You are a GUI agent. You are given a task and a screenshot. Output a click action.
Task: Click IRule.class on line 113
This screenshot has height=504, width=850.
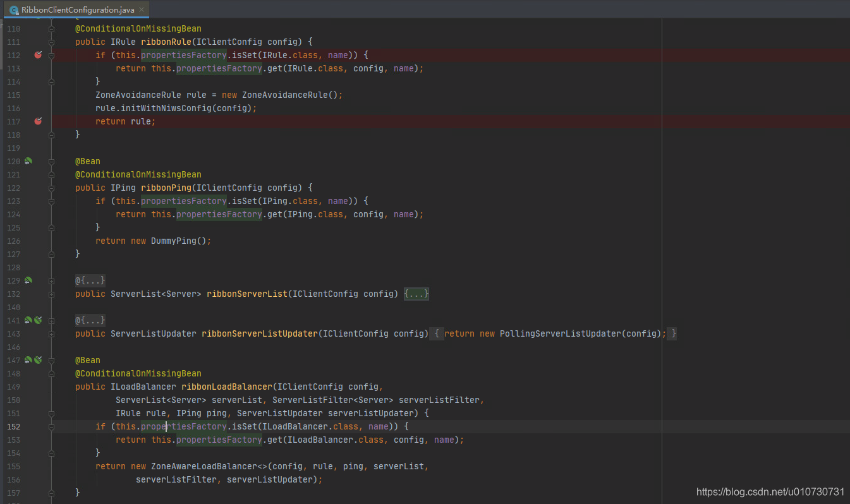point(315,68)
